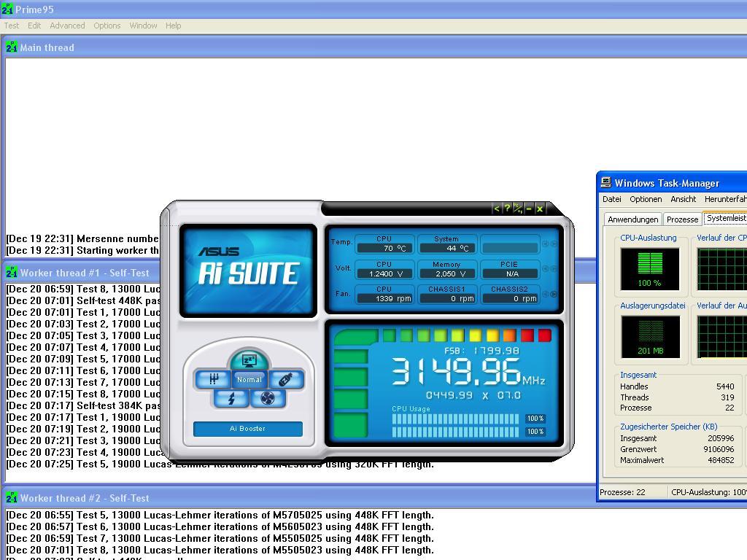This screenshot has width=747, height=560.
Task: Click the upper CPU Usage bar in AI Suite
Action: point(455,419)
